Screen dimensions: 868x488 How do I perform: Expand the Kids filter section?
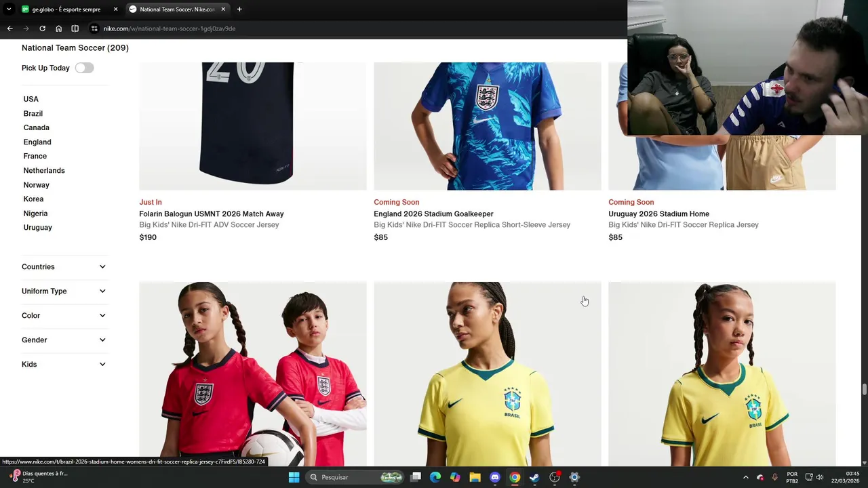tap(64, 364)
